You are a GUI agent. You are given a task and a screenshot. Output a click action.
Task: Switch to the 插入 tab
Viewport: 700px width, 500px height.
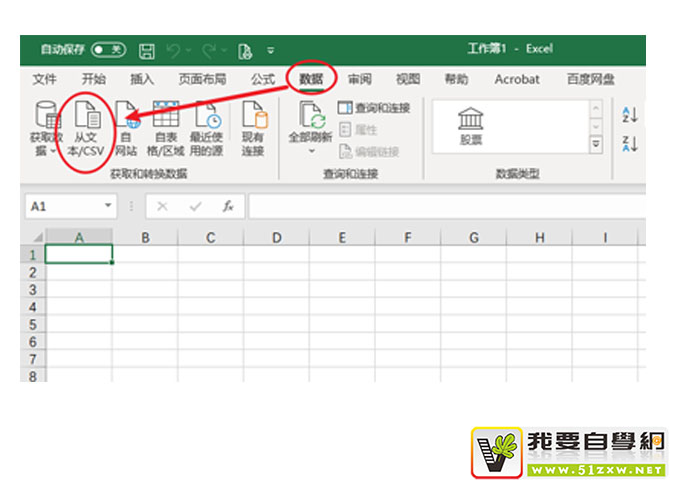(x=142, y=79)
